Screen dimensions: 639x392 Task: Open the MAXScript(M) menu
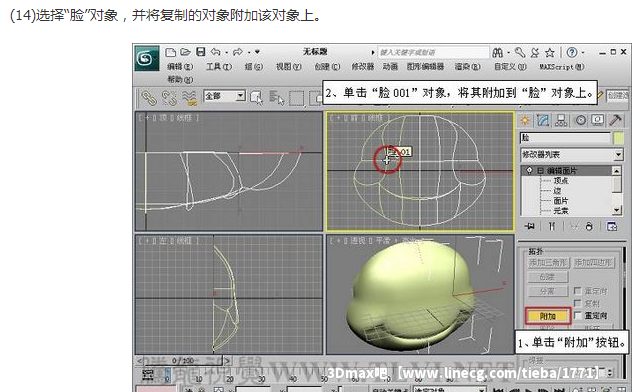pos(562,67)
